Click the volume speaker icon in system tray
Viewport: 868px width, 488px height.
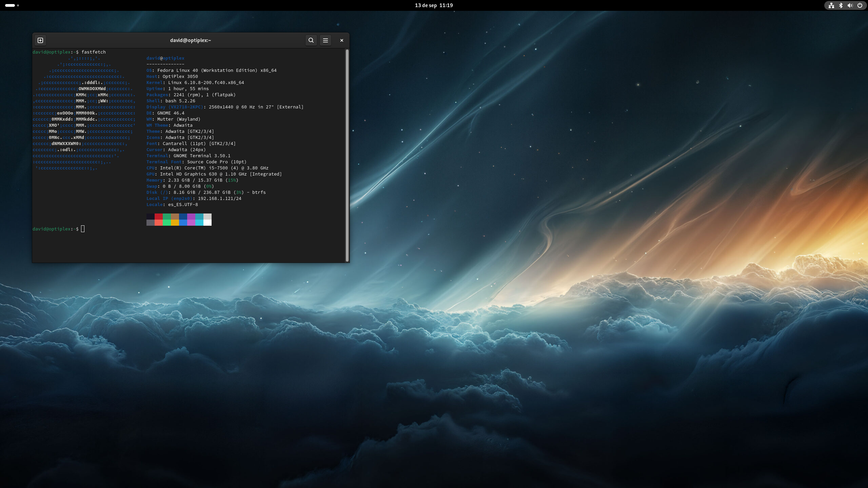click(x=850, y=5)
